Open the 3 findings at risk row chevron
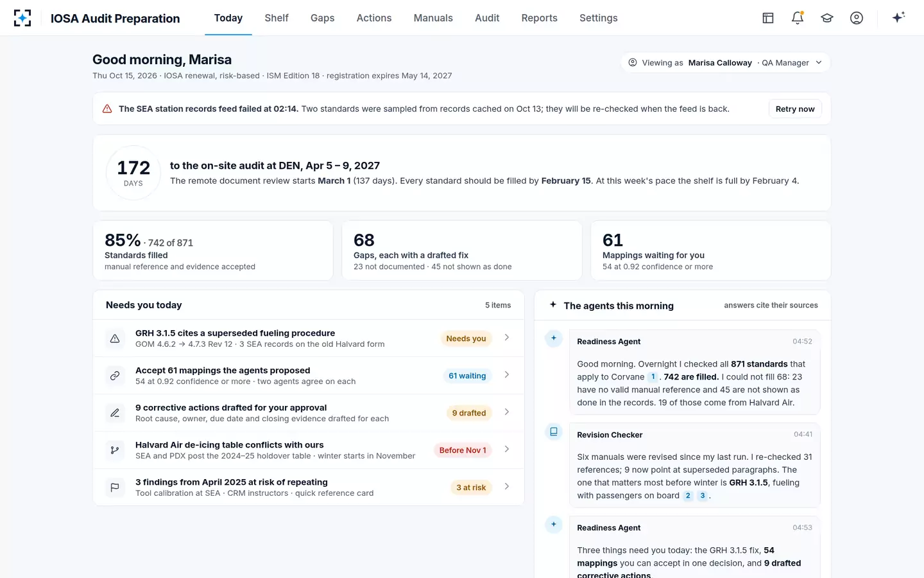Image resolution: width=924 pixels, height=578 pixels. pos(507,486)
